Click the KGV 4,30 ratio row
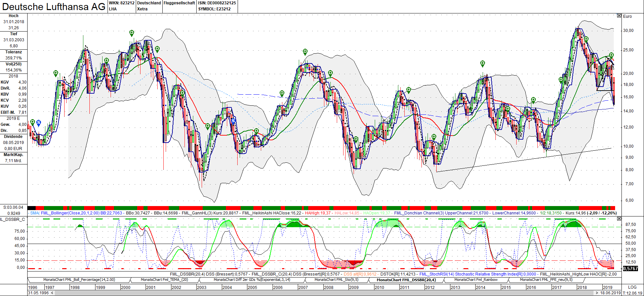Image resolution: width=644 pixels, height=296 pixels. click(13, 82)
